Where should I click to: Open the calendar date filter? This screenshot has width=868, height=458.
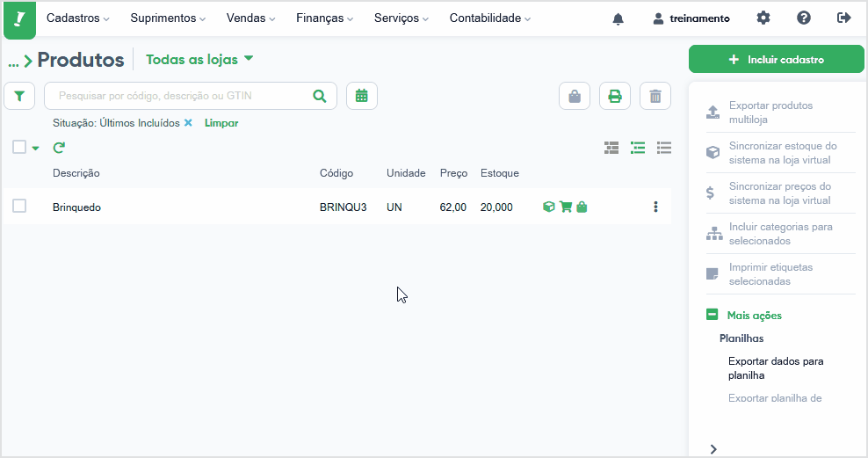tap(361, 96)
